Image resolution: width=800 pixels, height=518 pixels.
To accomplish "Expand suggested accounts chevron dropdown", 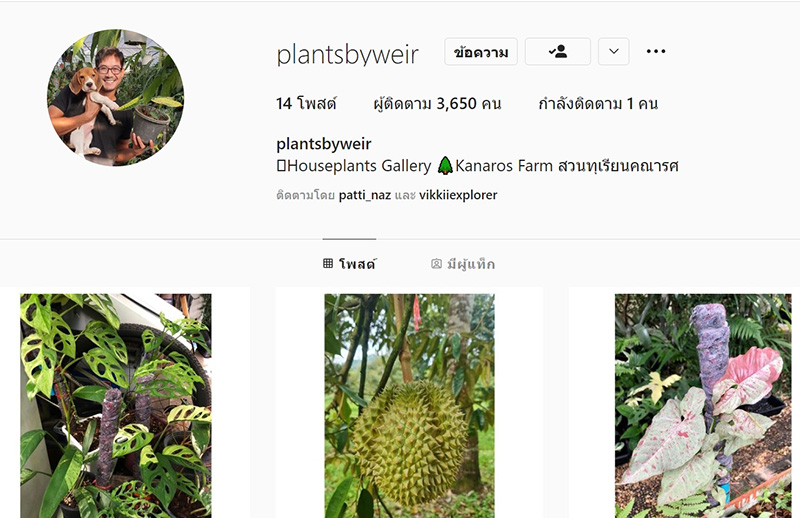I will click(x=614, y=52).
